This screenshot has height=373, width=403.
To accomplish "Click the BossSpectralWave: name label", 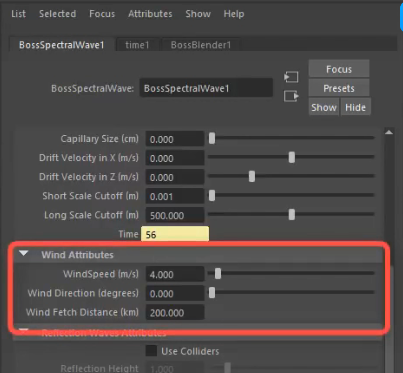I will (x=92, y=88).
